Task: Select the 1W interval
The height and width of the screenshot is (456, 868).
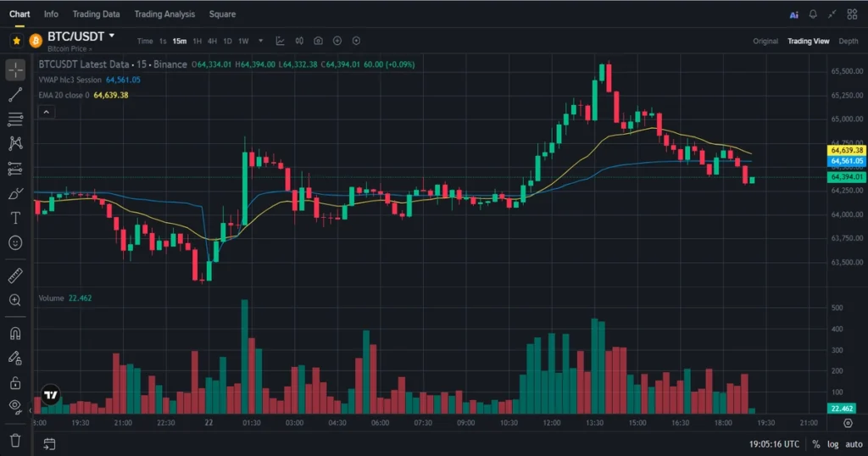Action: (243, 41)
